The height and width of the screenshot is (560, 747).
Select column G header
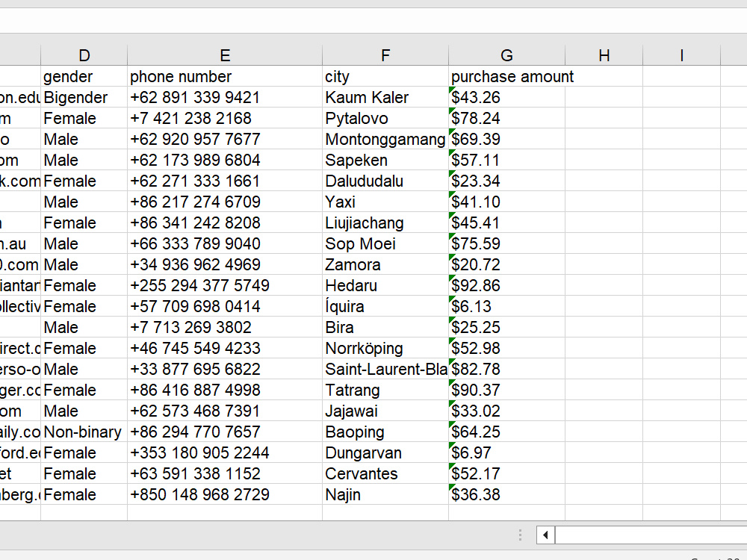pyautogui.click(x=507, y=55)
